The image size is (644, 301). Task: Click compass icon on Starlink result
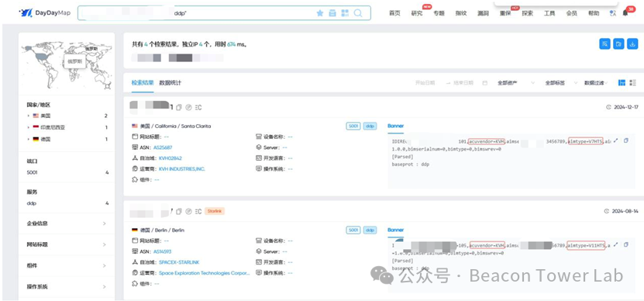(x=188, y=211)
